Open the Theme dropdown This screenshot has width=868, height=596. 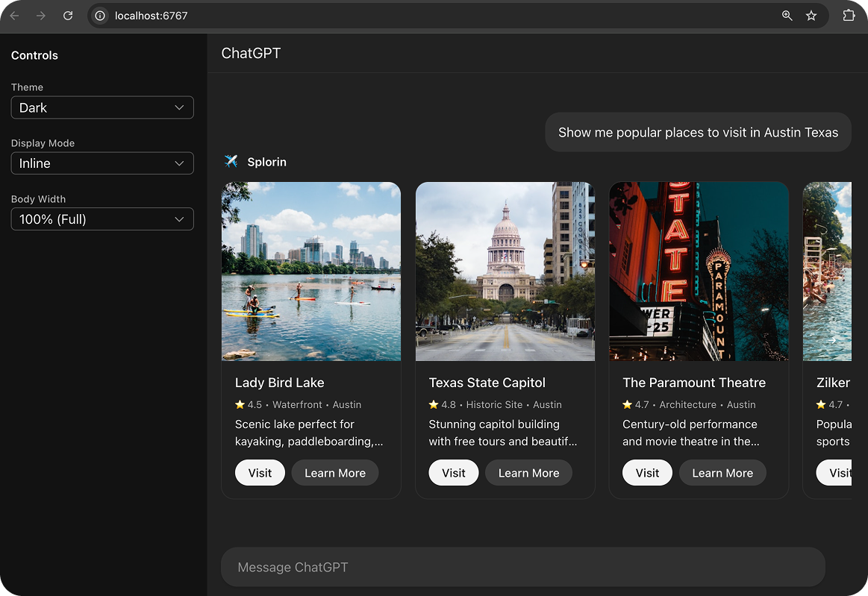[x=102, y=107]
